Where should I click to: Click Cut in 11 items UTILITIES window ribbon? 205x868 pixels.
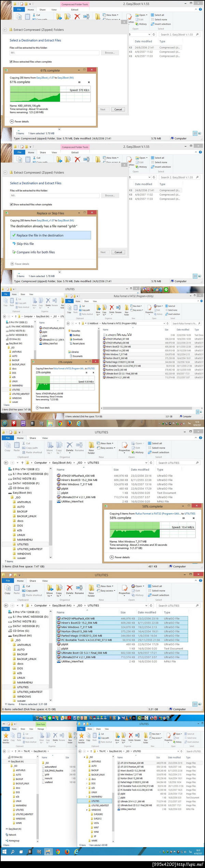point(26,586)
